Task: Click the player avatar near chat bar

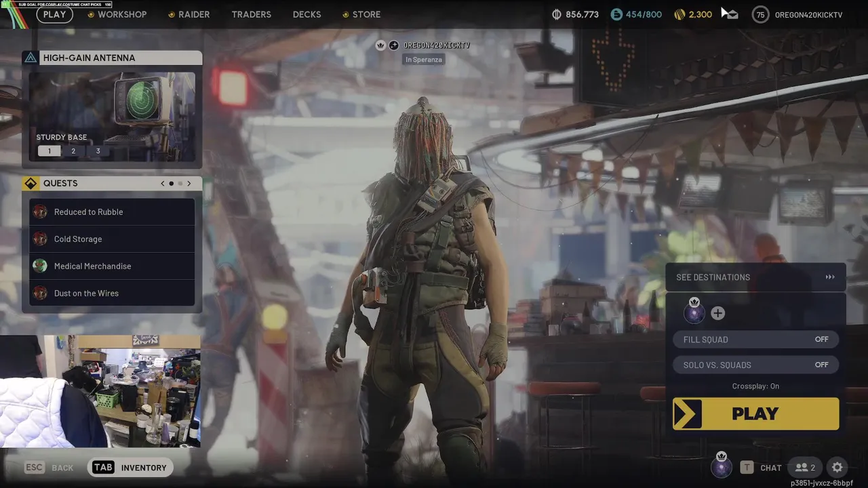Action: [x=722, y=466]
